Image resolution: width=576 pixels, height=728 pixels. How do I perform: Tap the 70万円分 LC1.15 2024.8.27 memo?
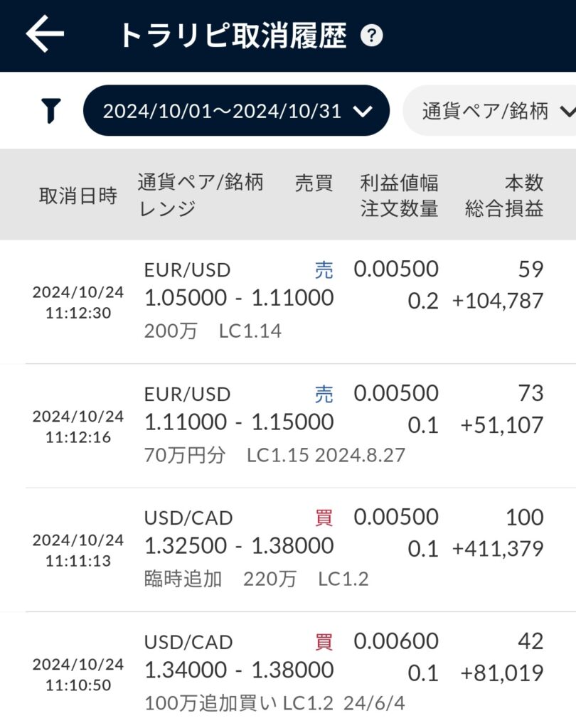coord(274,455)
